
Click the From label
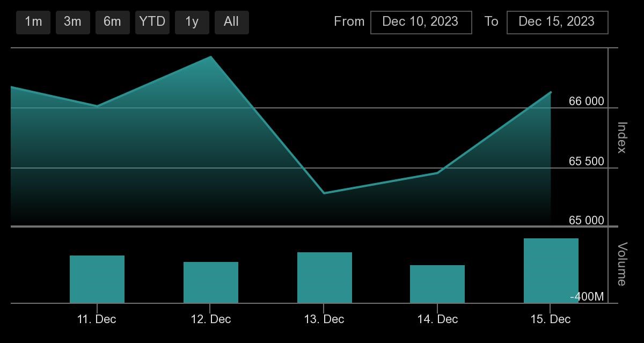pos(349,21)
